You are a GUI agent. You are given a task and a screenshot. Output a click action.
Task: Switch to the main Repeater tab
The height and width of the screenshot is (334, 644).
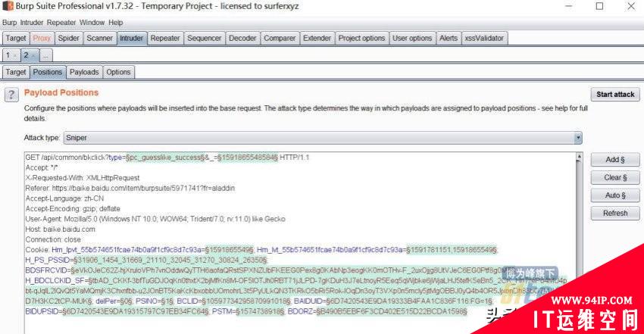click(x=165, y=38)
